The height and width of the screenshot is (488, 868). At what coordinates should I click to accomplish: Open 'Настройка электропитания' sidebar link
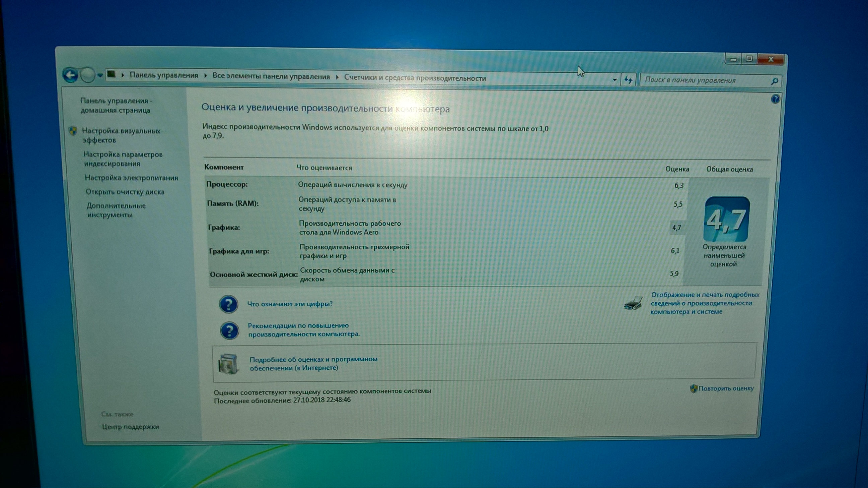131,178
